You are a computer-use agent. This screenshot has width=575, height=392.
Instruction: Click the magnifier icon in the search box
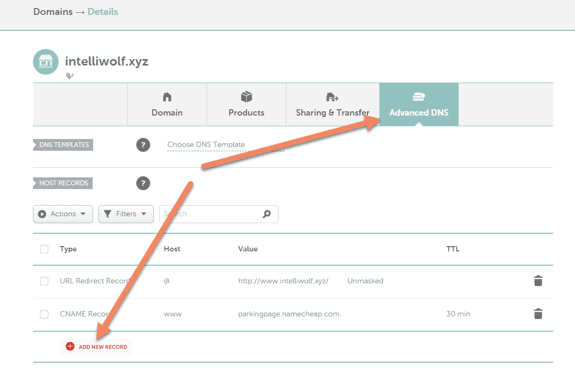coord(266,214)
